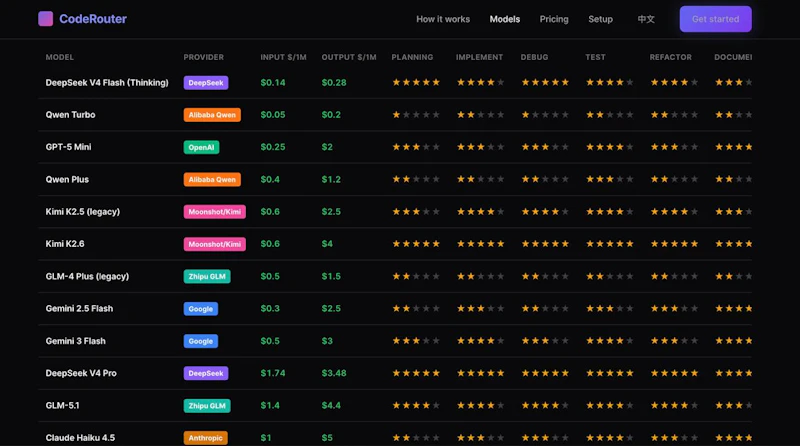Image resolution: width=800 pixels, height=446 pixels.
Task: Select the DeepSeek V4 Pro model name
Action: 81,373
